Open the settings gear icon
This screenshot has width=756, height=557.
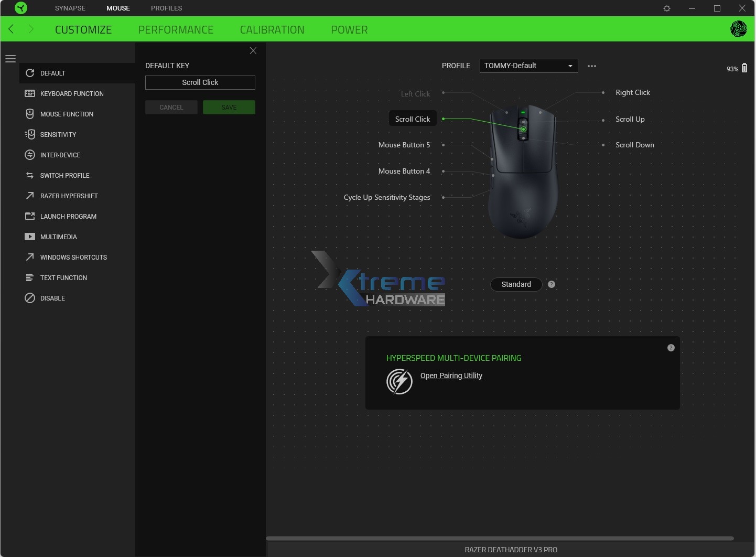point(667,8)
